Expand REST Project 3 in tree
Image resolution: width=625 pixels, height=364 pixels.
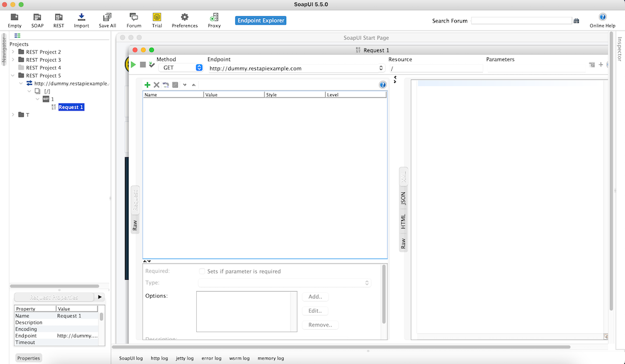point(13,60)
